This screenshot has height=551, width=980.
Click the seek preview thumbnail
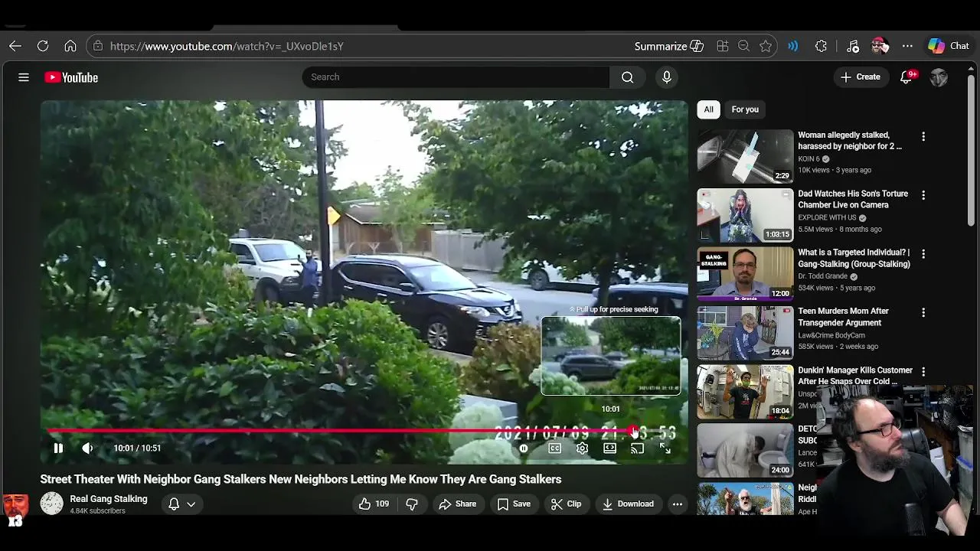click(611, 356)
